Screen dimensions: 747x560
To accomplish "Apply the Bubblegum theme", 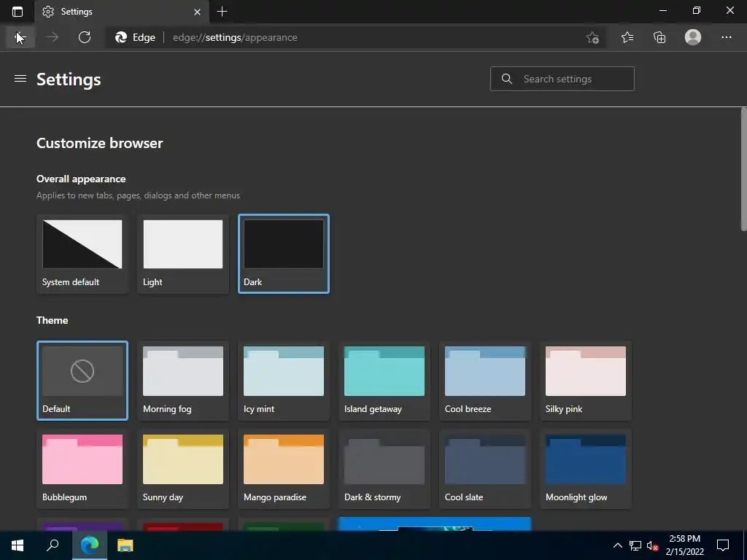I will [82, 469].
